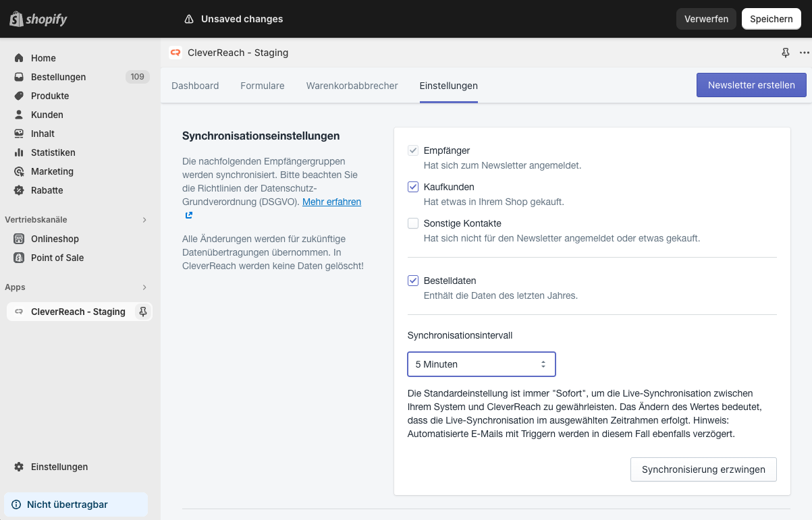Open the Synchronisationsintervall dropdown
812x520 pixels.
point(481,364)
